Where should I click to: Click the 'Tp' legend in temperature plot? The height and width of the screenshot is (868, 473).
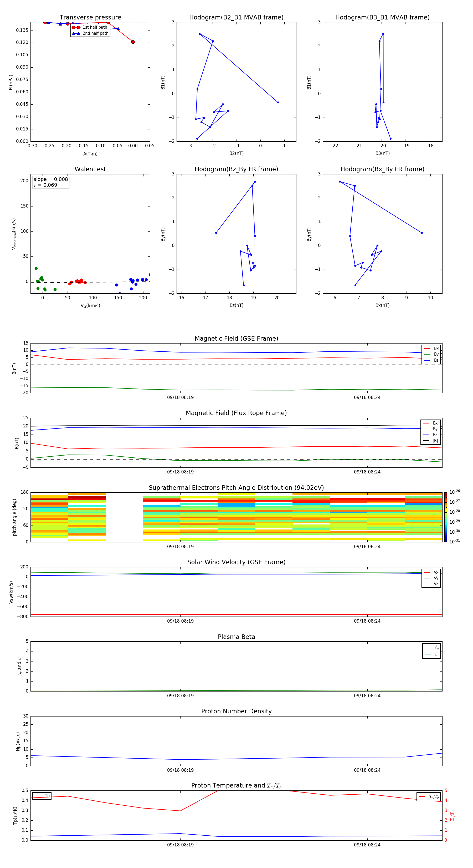pyautogui.click(x=42, y=796)
